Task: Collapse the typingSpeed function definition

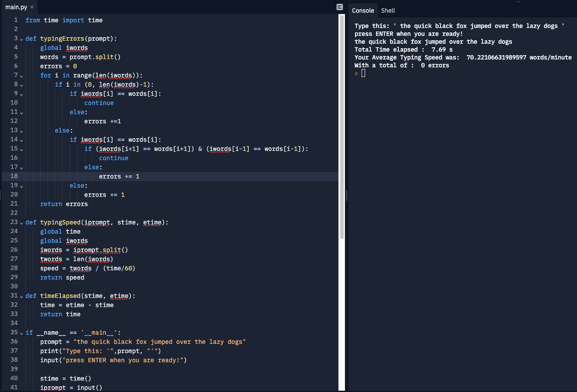Action: pyautogui.click(x=21, y=222)
